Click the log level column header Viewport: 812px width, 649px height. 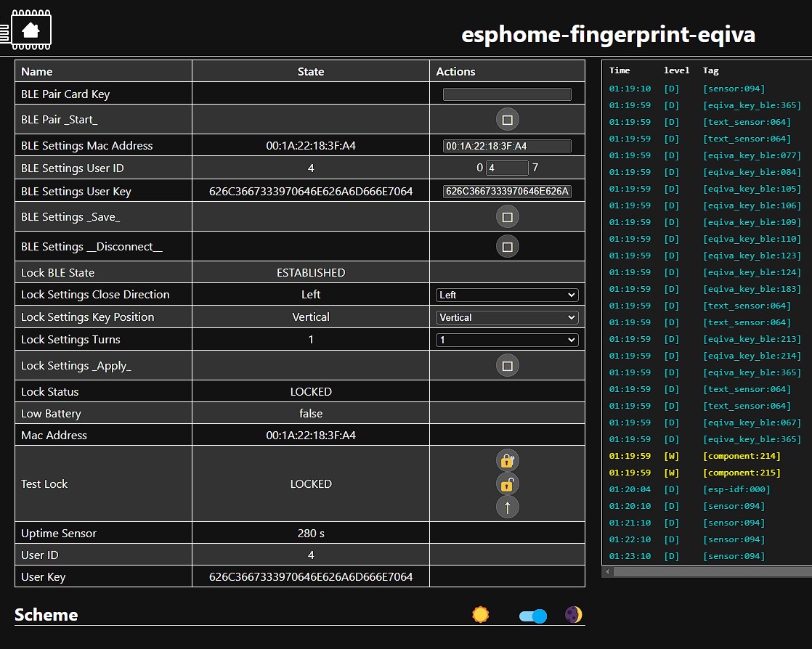pos(676,70)
